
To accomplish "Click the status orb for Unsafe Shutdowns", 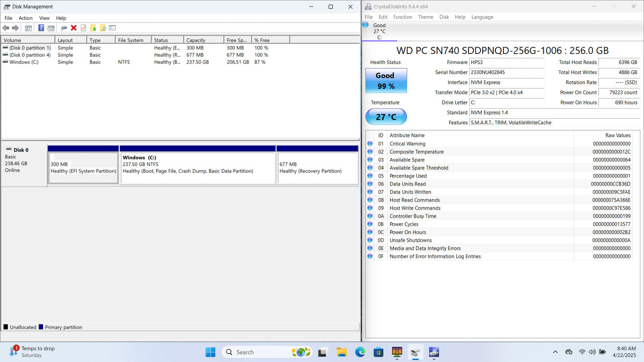I will 370,240.
